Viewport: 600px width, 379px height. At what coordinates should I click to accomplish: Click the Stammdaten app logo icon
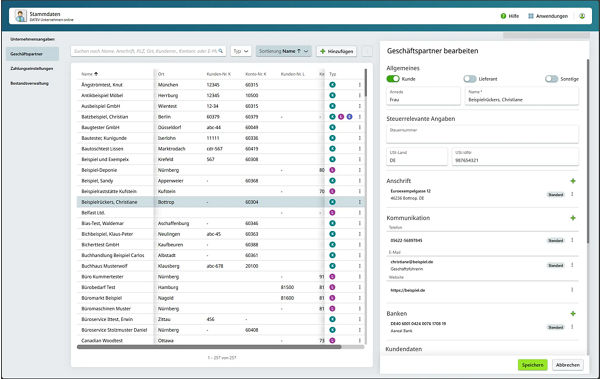tap(20, 16)
